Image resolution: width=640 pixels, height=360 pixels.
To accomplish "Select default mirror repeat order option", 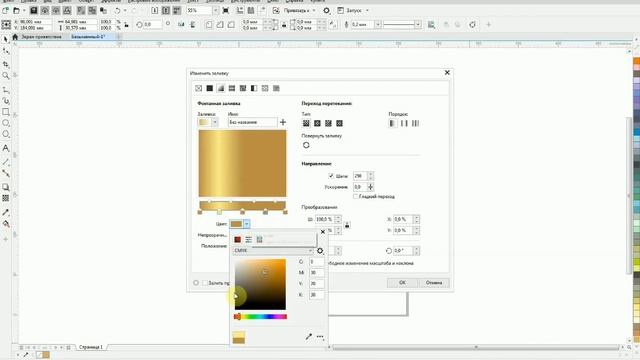I will 392,123.
